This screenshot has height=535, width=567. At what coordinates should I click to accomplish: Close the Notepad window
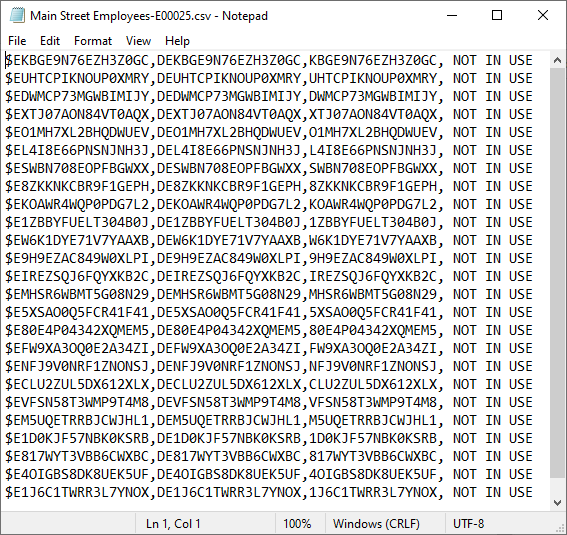pyautogui.click(x=543, y=16)
